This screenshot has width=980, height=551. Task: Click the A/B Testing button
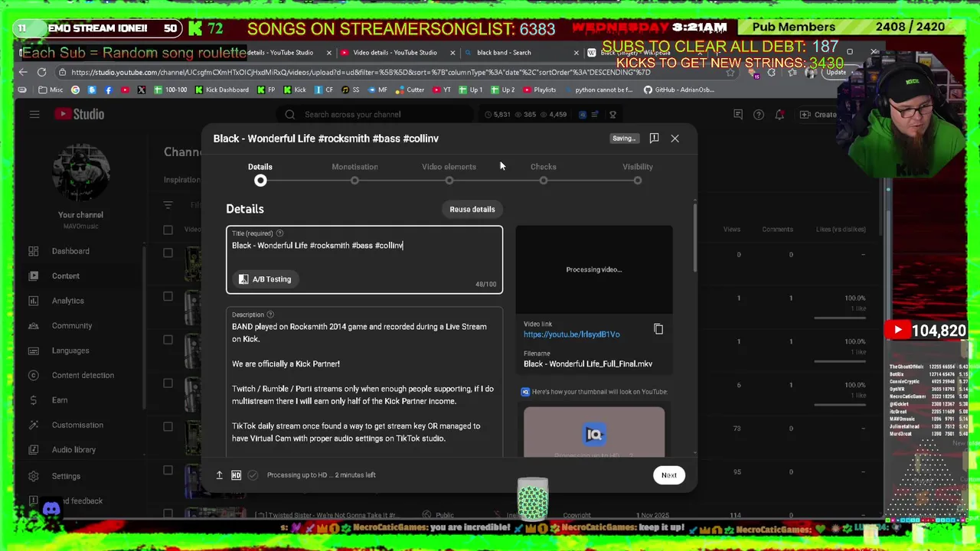[x=265, y=279]
